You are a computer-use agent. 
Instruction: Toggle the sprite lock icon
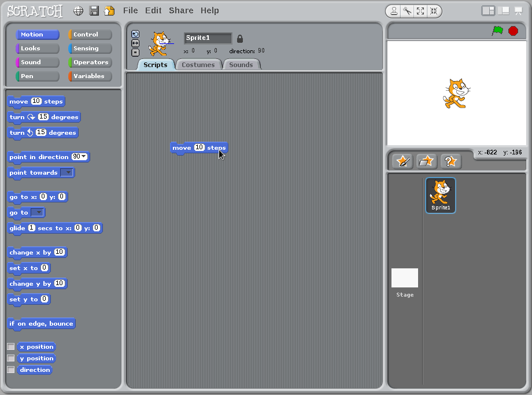click(240, 39)
